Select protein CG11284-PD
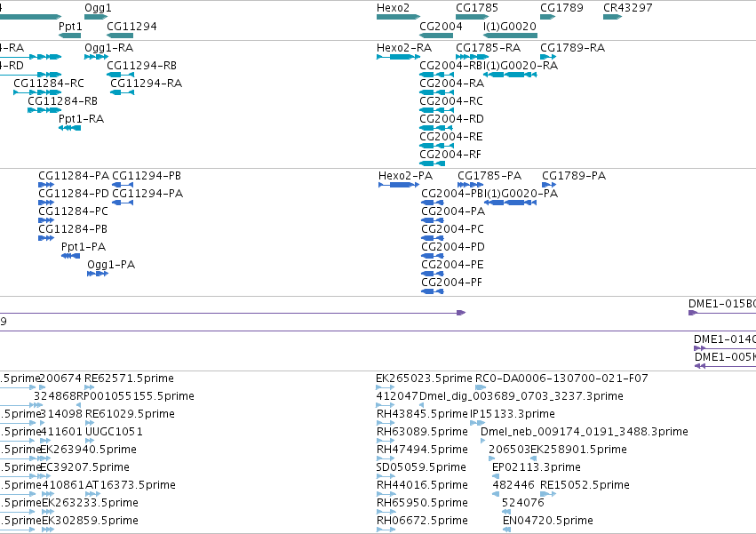 coord(46,203)
